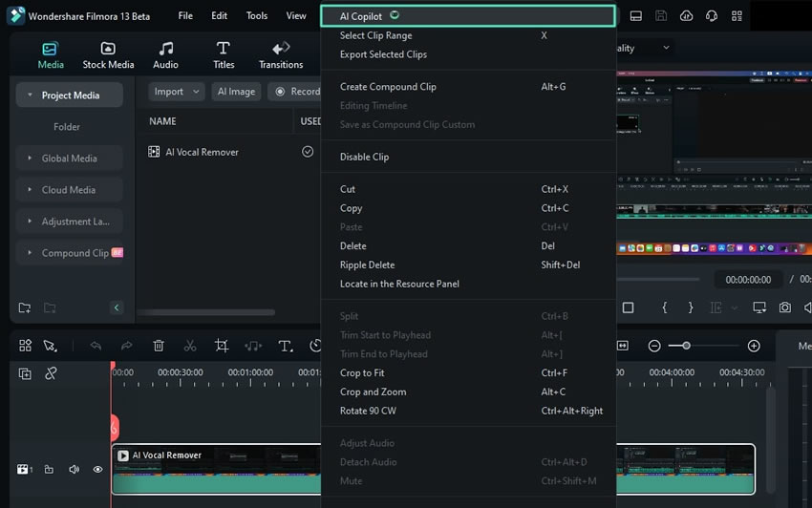Choose Ripple Delete entry

click(468, 265)
